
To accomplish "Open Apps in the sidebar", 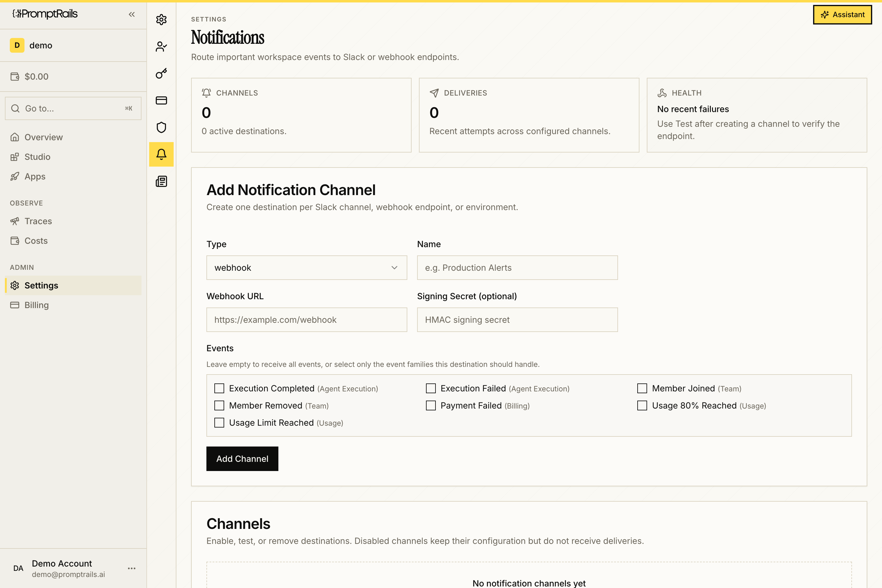I will tap(73, 176).
